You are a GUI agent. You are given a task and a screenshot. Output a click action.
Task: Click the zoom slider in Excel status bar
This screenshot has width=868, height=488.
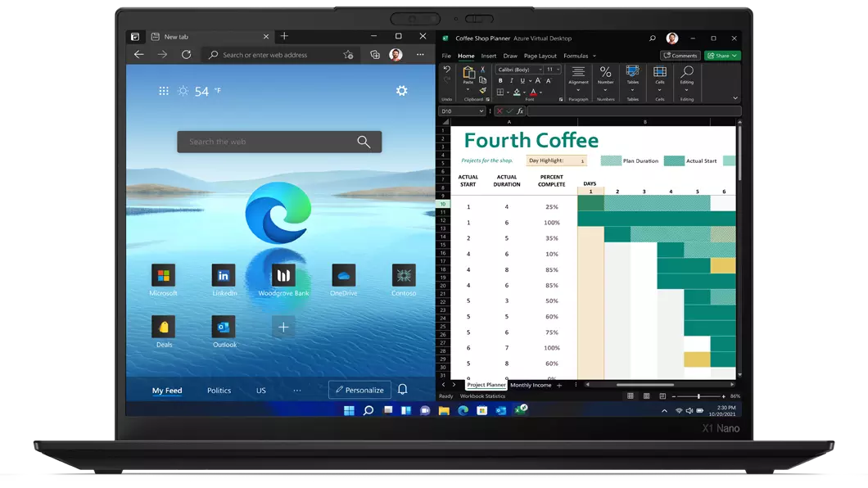point(698,396)
